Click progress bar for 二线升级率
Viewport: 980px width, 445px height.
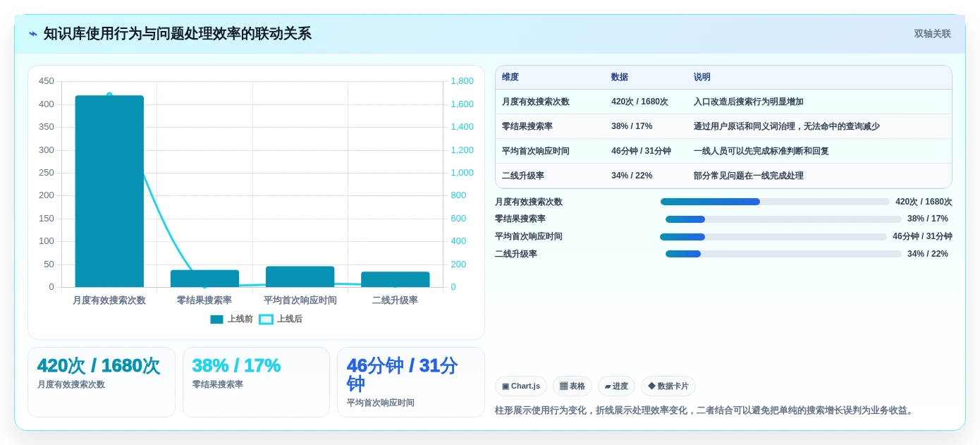coord(783,254)
